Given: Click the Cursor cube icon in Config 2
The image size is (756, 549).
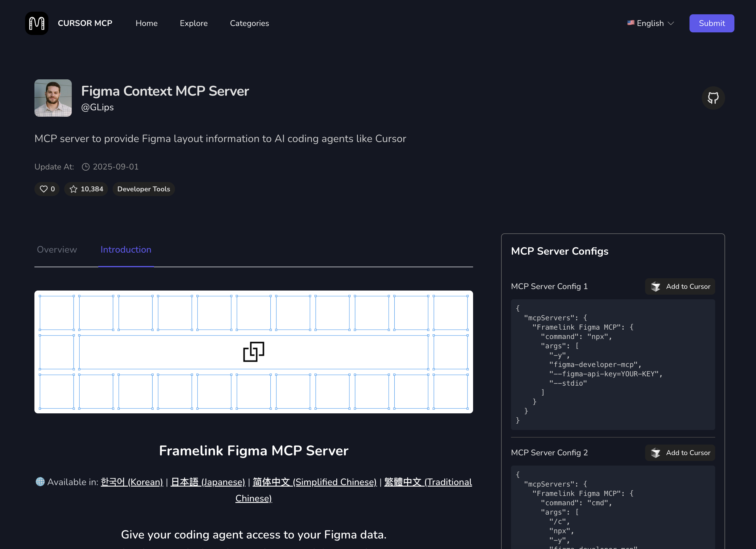Looking at the screenshot, I should (656, 453).
